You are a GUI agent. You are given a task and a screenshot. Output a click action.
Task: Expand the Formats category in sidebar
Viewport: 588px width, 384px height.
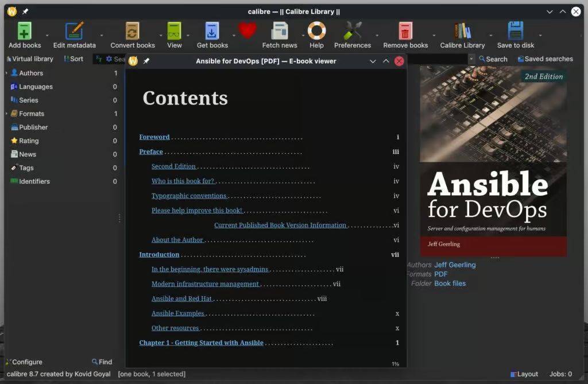point(6,114)
